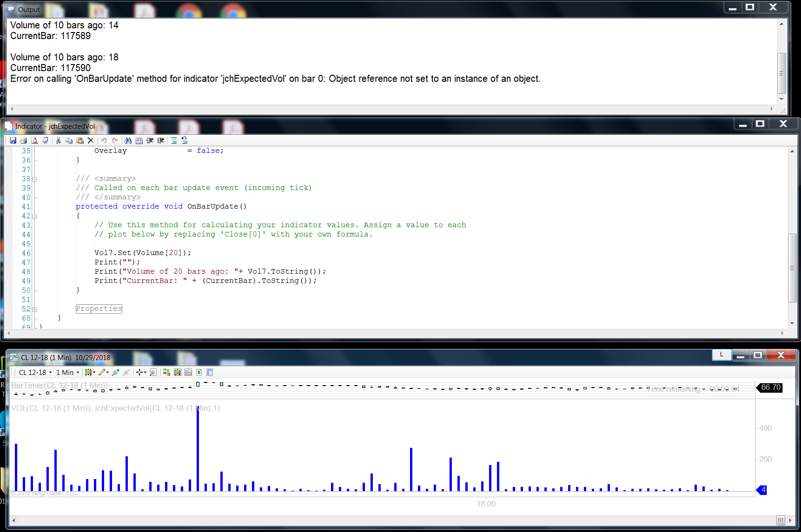Screen dimensions: 801x532
Task: Open chart properties icon on chart toolbar
Action: tap(210, 372)
